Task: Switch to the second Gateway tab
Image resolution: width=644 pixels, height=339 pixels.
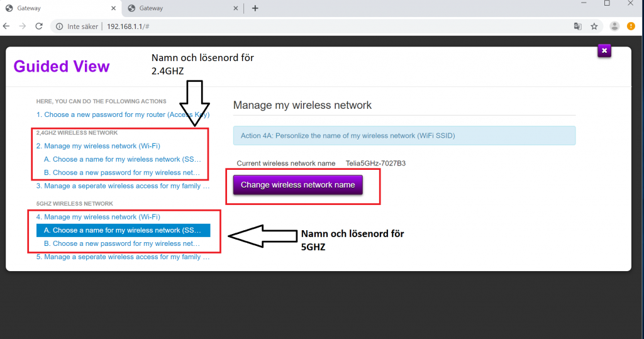Action: tap(179, 8)
